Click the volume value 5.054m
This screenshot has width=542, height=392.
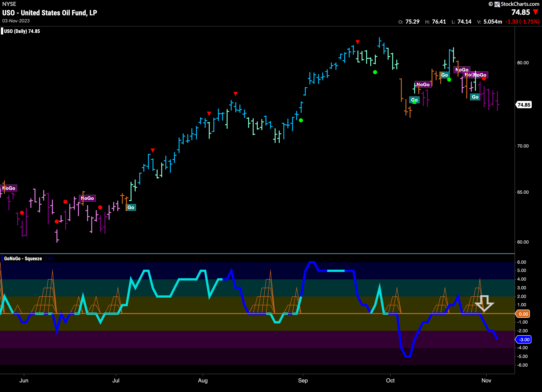493,22
